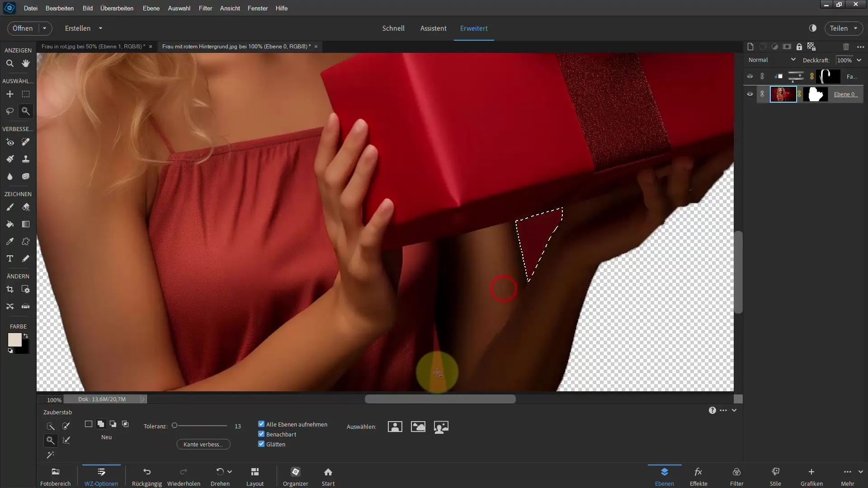Select the Pencil tool
The width and height of the screenshot is (868, 488).
click(x=26, y=258)
